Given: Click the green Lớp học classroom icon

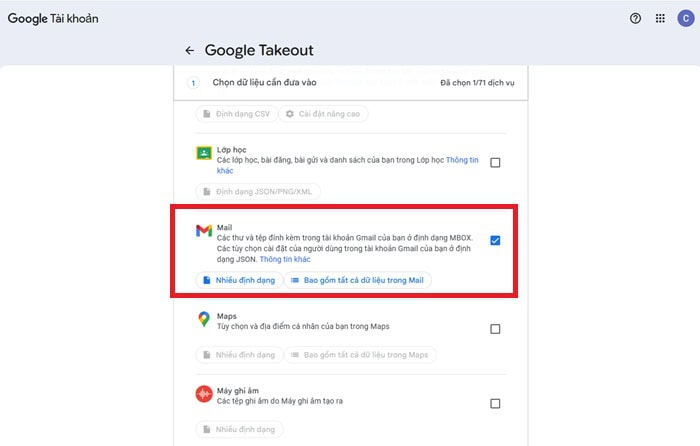Looking at the screenshot, I should [203, 153].
